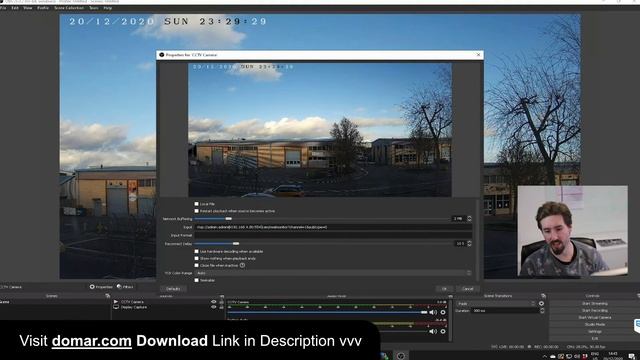Click the taskbar clock
Screen dimensions: 640x360
click(x=613, y=356)
